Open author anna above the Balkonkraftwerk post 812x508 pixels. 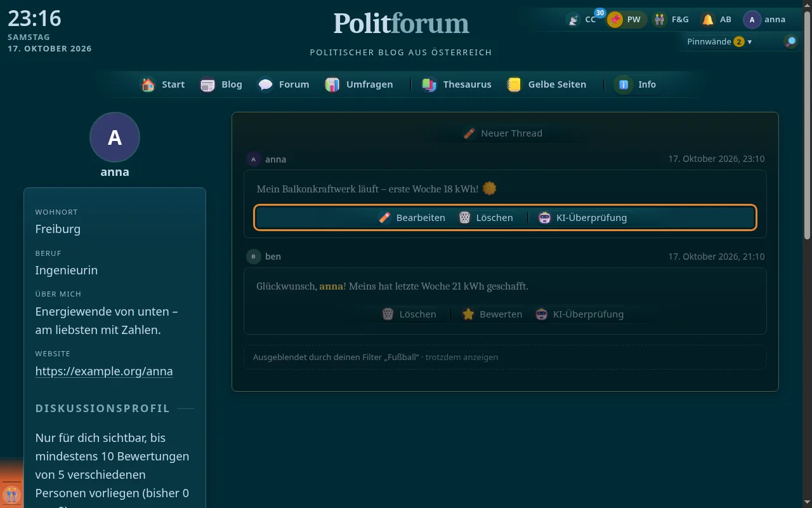tap(266, 159)
